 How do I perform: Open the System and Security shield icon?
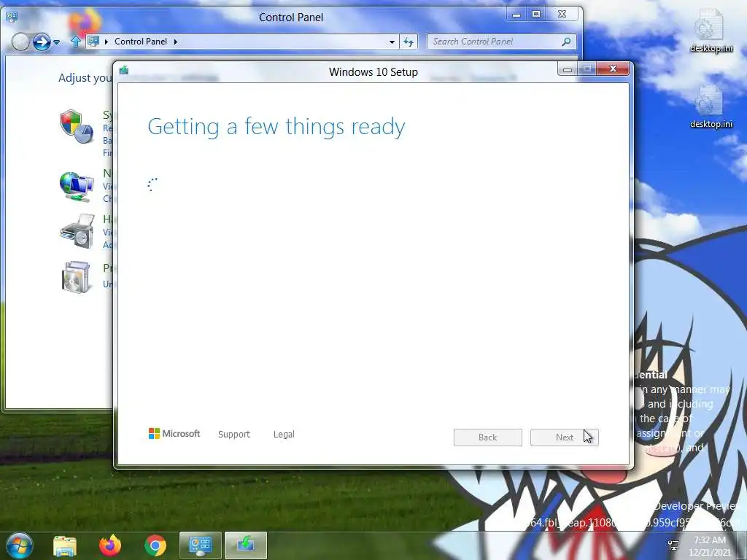point(76,126)
